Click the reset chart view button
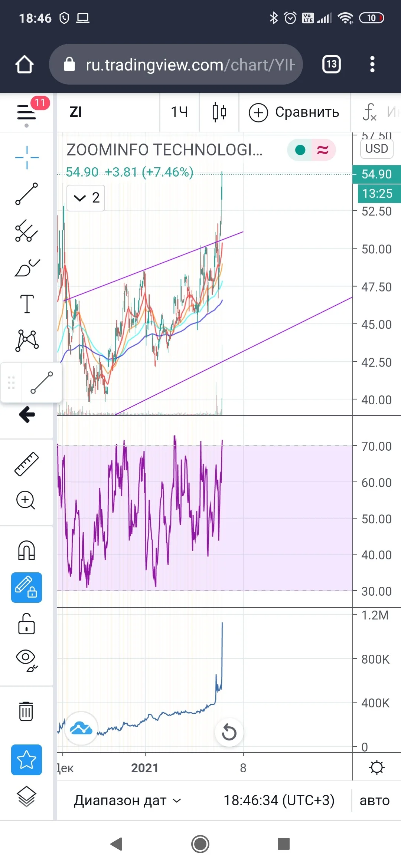Screen dimensions: 401x868 coord(229,732)
